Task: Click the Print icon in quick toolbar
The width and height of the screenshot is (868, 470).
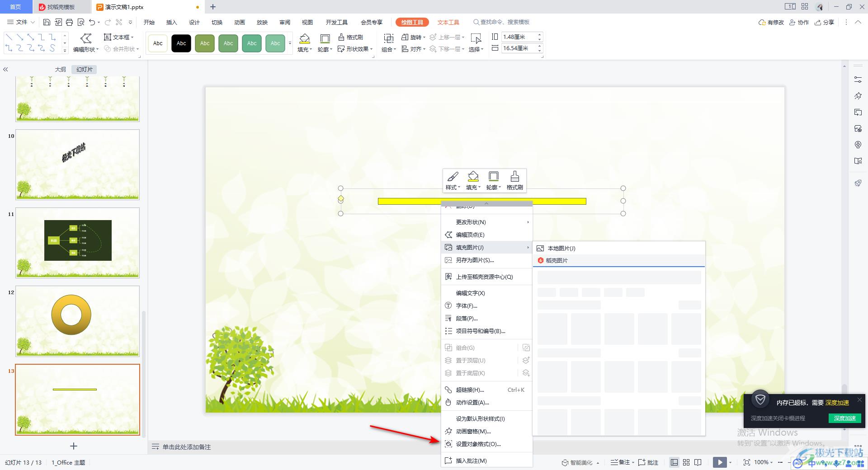Action: pos(69,22)
